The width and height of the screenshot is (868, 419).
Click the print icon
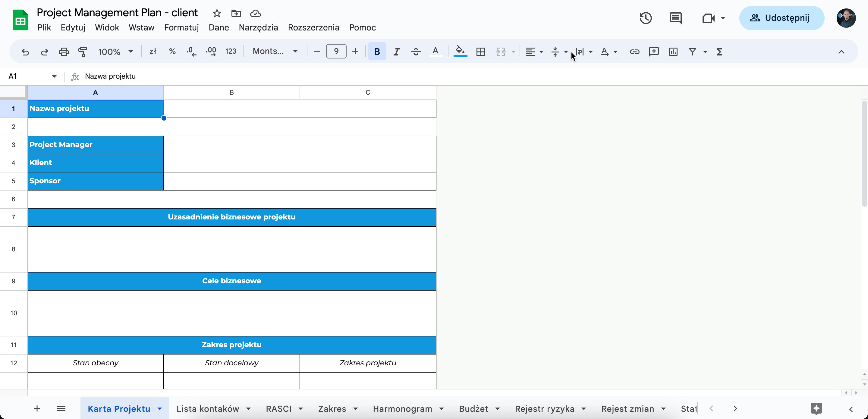tap(64, 52)
